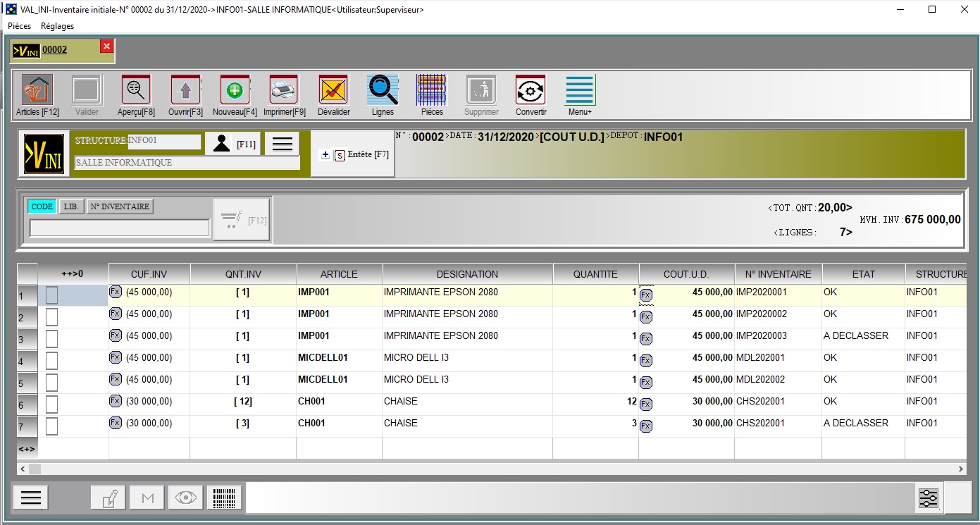Screen dimensions: 980x525
Task: Select the CODE search mode toggle
Action: (42, 206)
